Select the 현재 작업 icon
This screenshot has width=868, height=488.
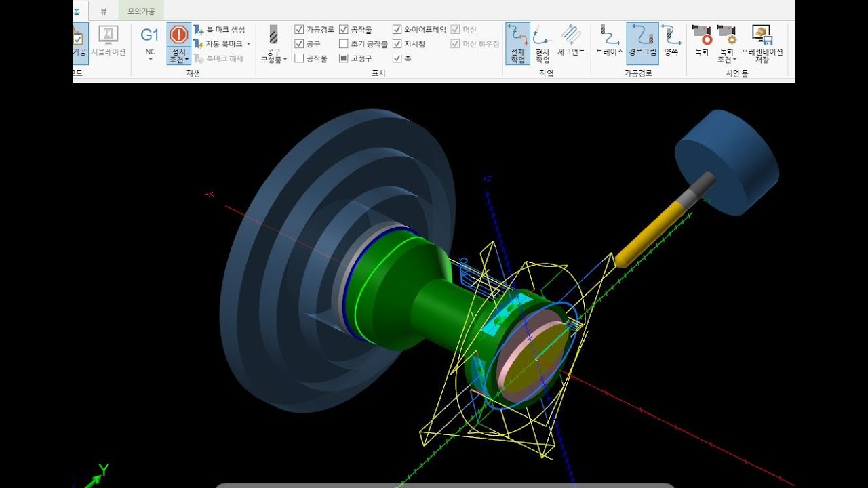542,35
